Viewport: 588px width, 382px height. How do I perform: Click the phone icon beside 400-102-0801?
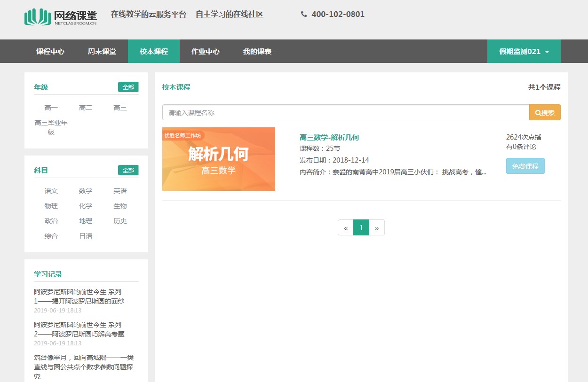click(x=304, y=14)
